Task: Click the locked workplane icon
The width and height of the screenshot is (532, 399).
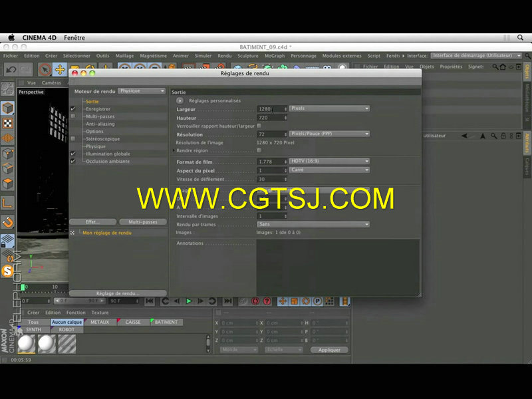Action: 7,241
